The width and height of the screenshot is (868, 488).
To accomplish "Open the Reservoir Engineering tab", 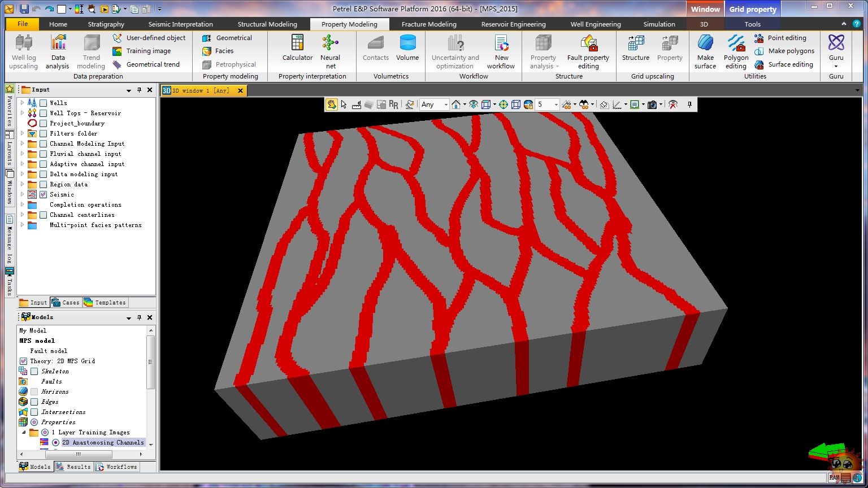I will (x=513, y=24).
